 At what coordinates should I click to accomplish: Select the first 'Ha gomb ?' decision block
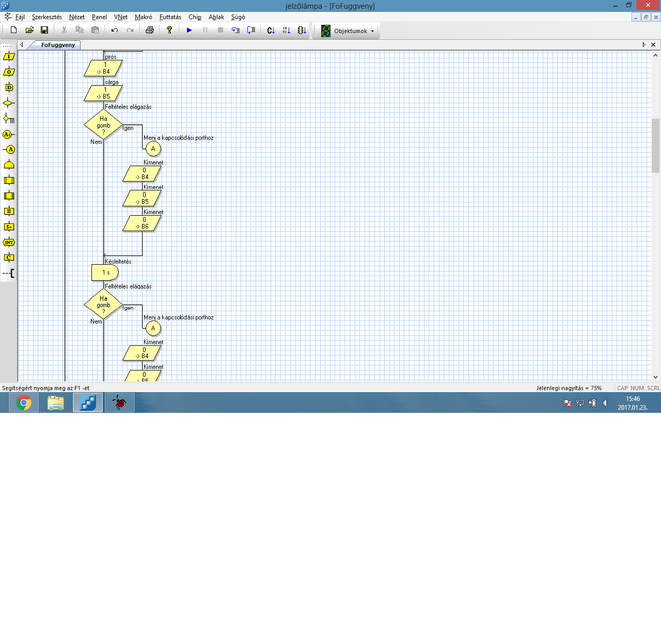coord(103,125)
